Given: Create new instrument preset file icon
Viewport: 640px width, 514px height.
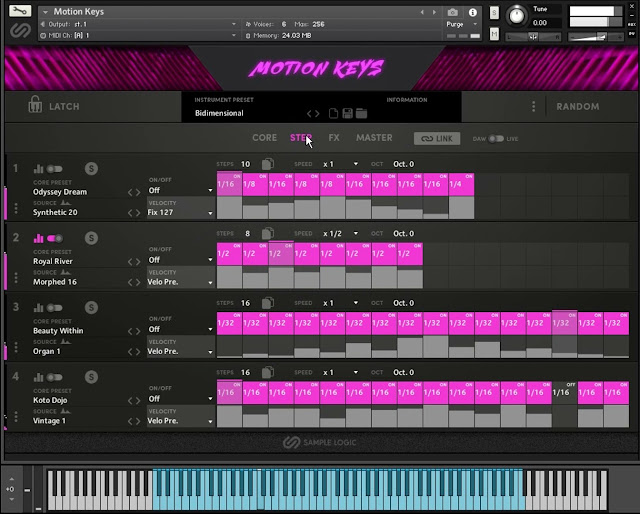Looking at the screenshot, I should (x=333, y=113).
